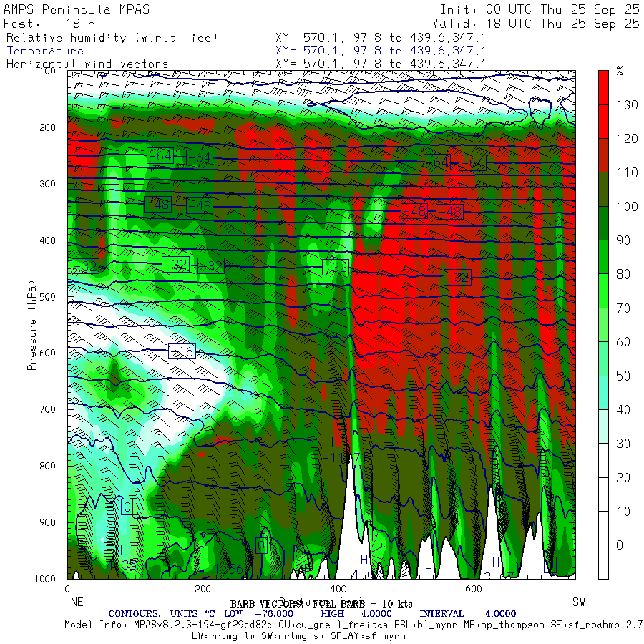Click the 'Valid: 18 UTC Thu 25 Sep 25' line
Screen dimensions: 644x644
tap(536, 24)
